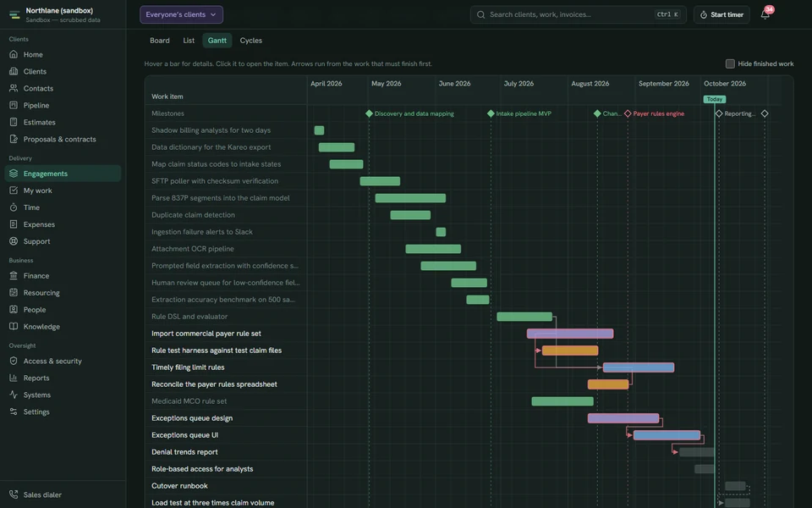Open the Ctrl K shortcut badge
Viewport: 812px width, 508px height.
pyautogui.click(x=667, y=14)
